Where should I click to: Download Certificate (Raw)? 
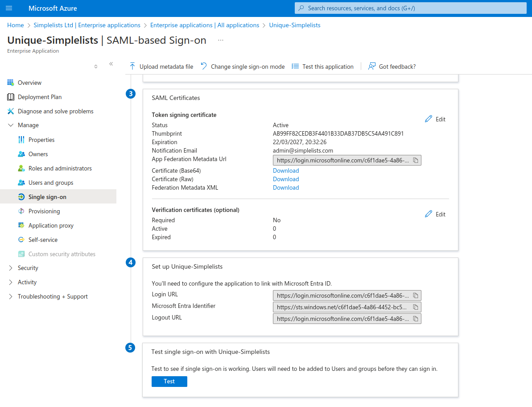286,179
